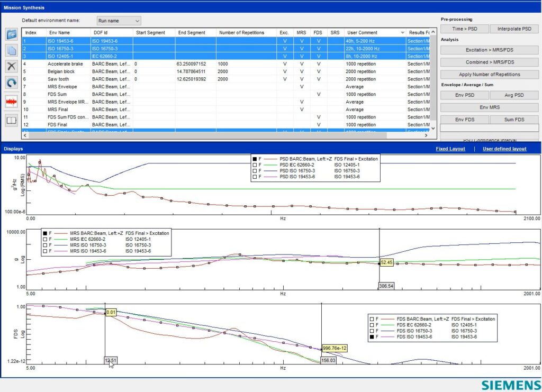Viewport: 542px width, 392px height.
Task: Toggle the checkbox for PSD IEC 62660-2 curve
Action: coord(255,165)
